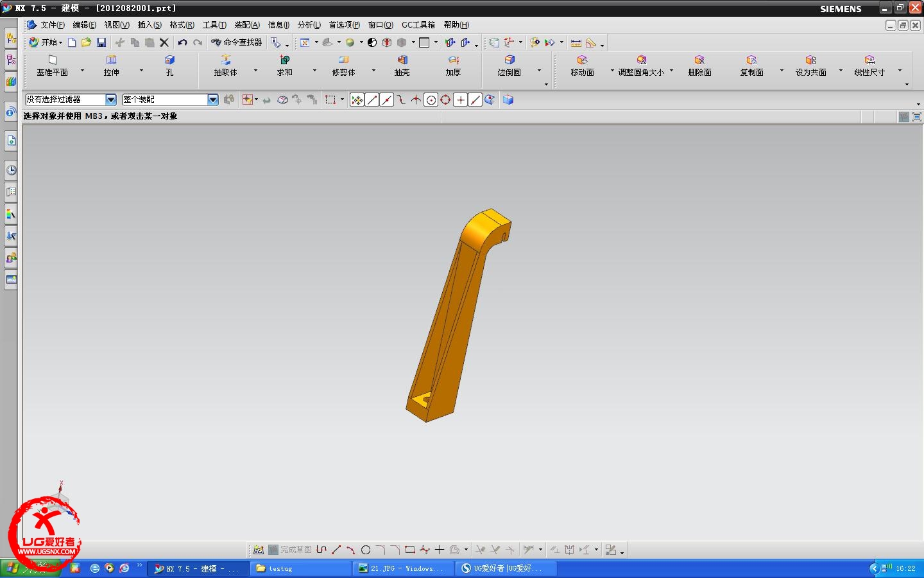Select the Datum Plane (基准平面) tool
Image resolution: width=924 pixels, height=578 pixels.
[x=52, y=66]
